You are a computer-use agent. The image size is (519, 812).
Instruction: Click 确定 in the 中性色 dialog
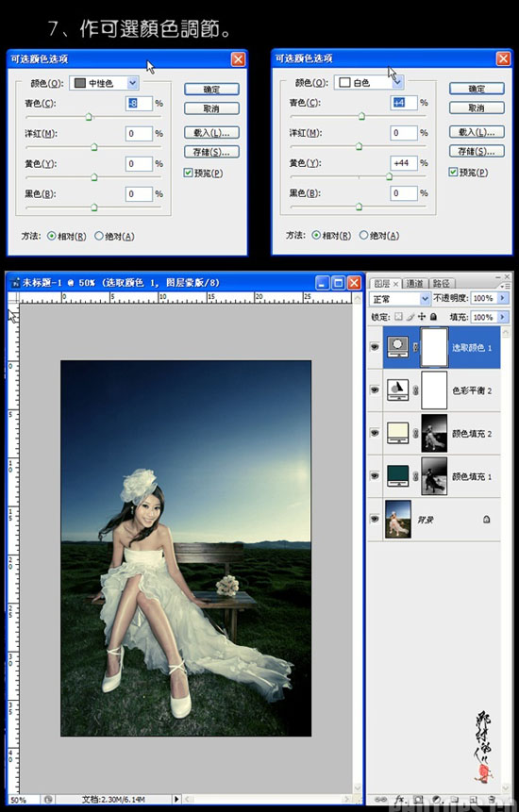coord(212,89)
